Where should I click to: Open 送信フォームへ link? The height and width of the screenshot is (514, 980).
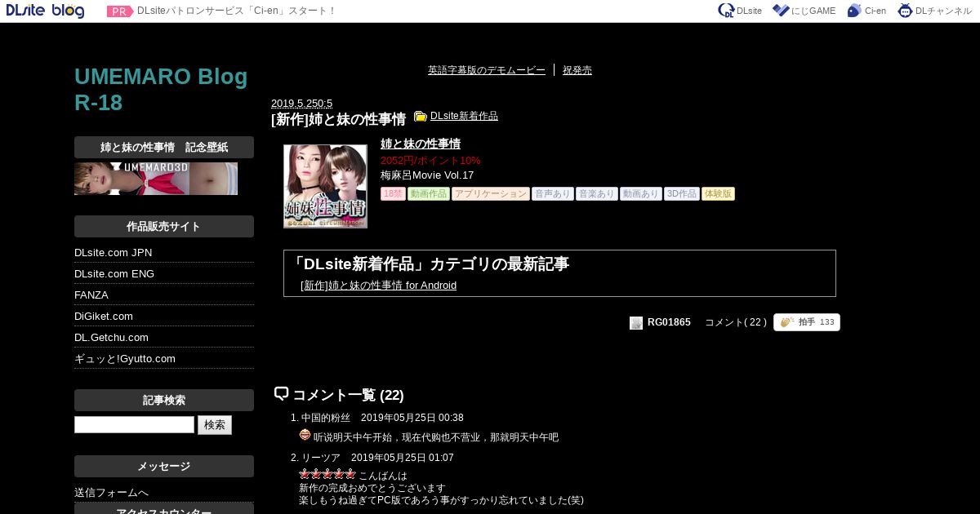(x=111, y=493)
